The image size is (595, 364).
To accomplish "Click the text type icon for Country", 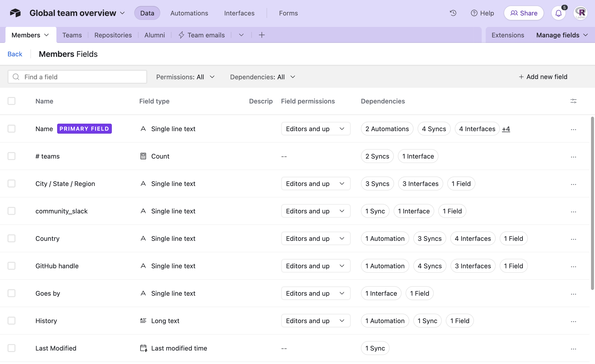I will (143, 238).
